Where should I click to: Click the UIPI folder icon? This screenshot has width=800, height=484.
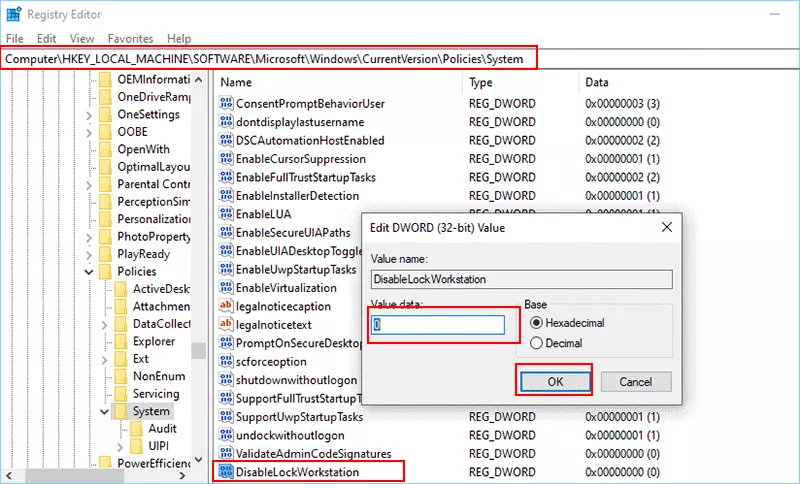[x=137, y=446]
